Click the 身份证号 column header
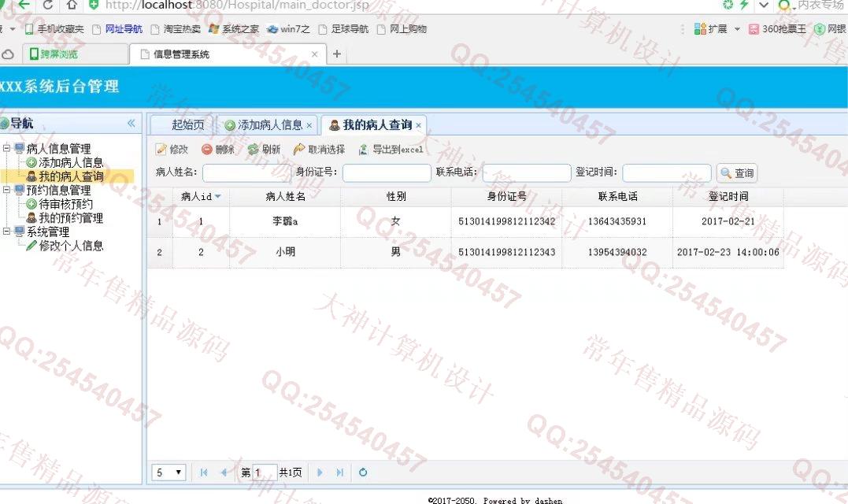This screenshot has height=504, width=848. (x=506, y=196)
